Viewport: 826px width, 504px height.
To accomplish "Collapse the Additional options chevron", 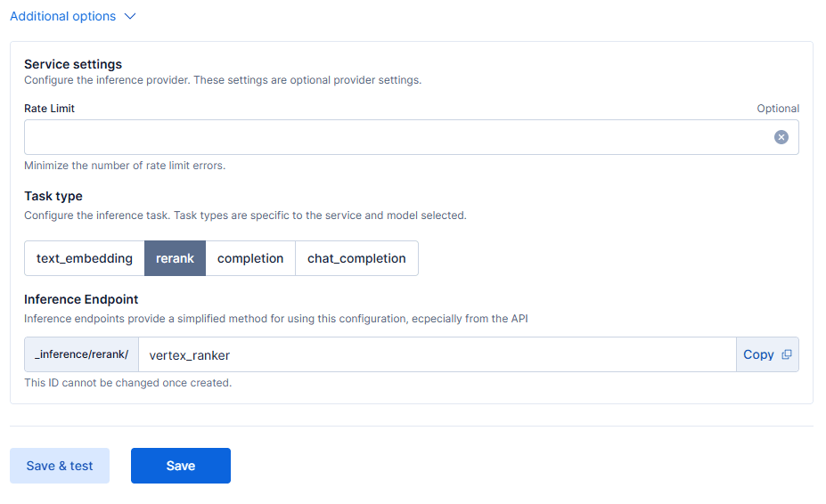I will pos(130,16).
